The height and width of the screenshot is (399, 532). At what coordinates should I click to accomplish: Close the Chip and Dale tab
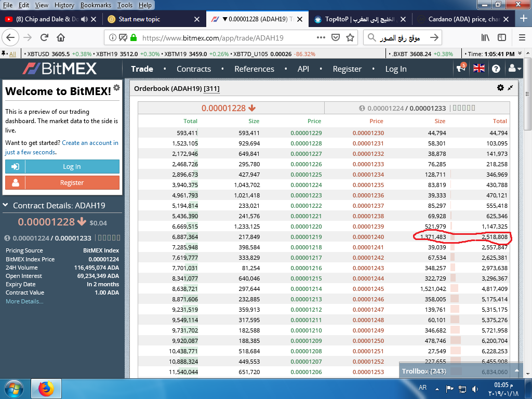point(94,19)
